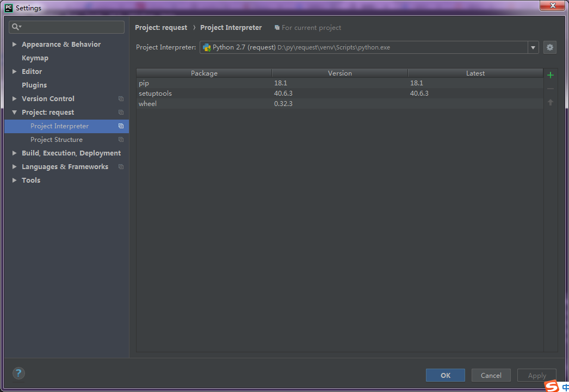569x392 pixels.
Task: Click the copy icon beside Project: request
Action: click(x=121, y=113)
